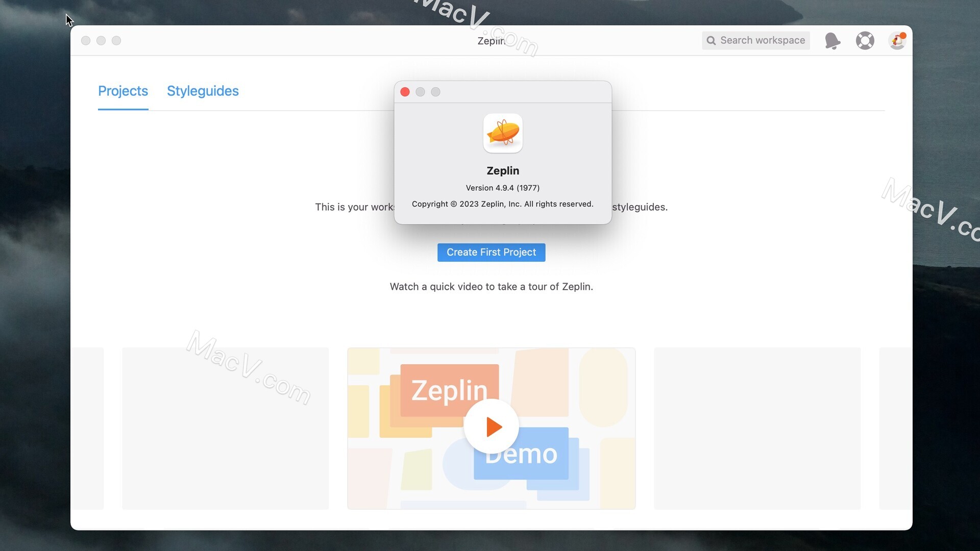The image size is (980, 551).
Task: Click the magnifier icon in search field
Action: [711, 40]
